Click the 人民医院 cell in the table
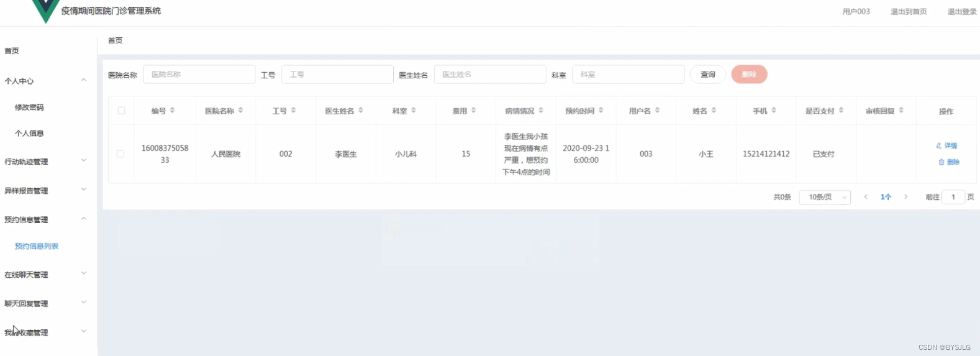 [x=225, y=154]
